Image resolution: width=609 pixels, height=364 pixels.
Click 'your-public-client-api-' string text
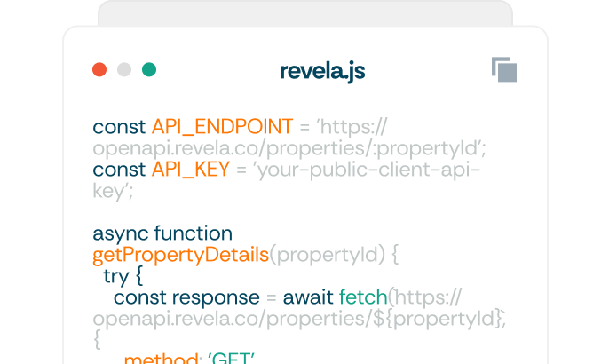coord(367,170)
